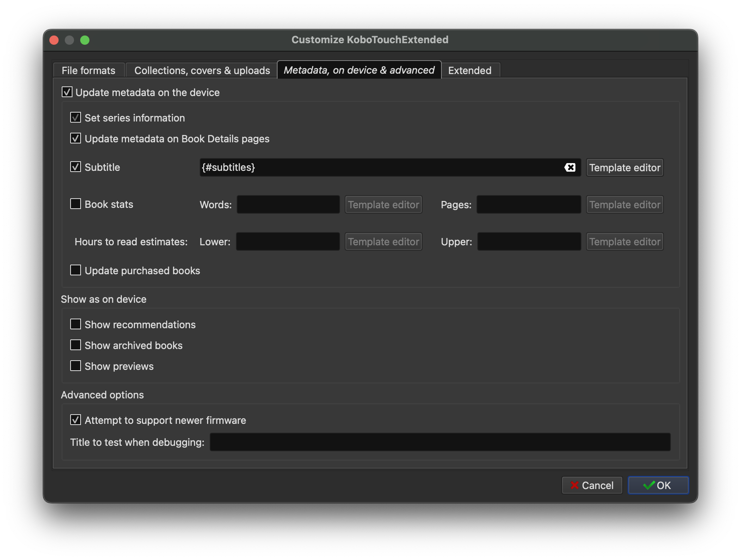Disable the Subtitle checkbox
741x560 pixels.
76,167
